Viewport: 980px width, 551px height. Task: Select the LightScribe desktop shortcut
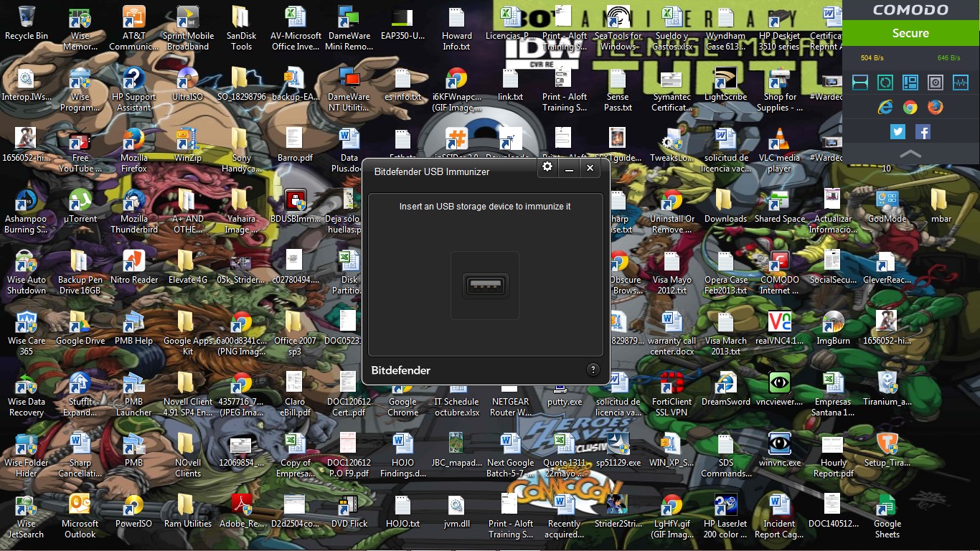click(726, 84)
